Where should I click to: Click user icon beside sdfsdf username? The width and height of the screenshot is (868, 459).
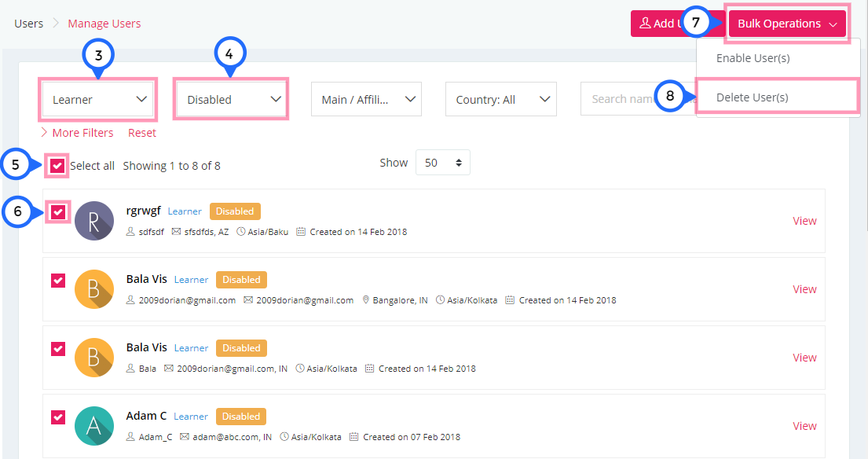coord(130,231)
